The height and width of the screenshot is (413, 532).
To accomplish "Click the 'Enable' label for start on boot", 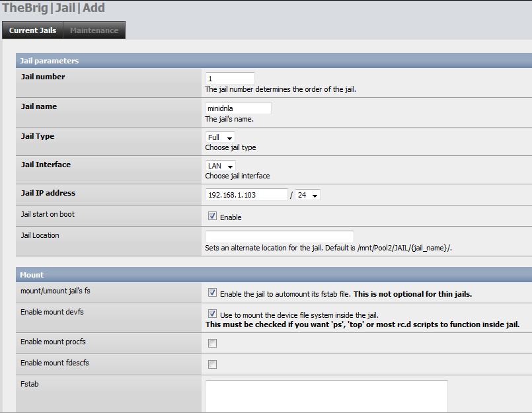I will pos(231,217).
